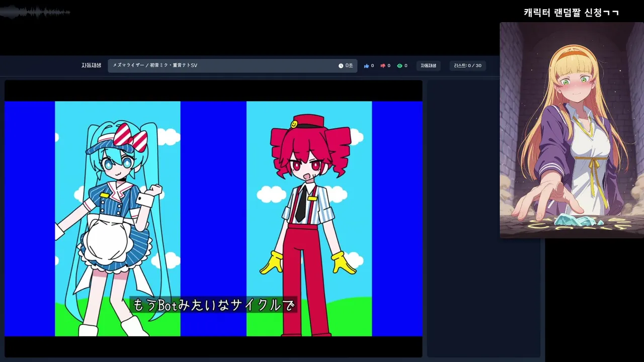The width and height of the screenshot is (644, 362).
Task: Click the 자동재생 label left of title bar
Action: click(x=91, y=65)
